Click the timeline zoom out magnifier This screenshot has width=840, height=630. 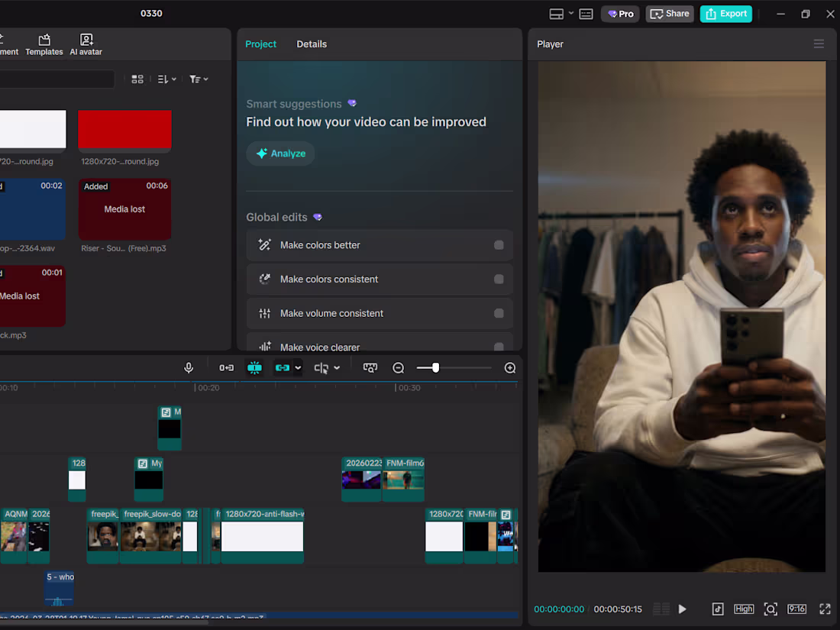pyautogui.click(x=398, y=368)
